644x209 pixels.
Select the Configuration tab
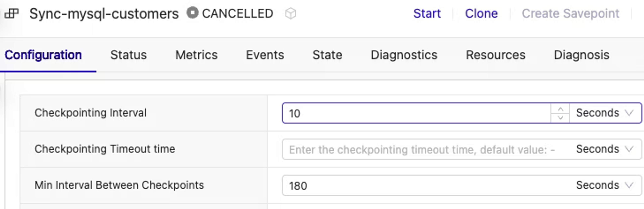pyautogui.click(x=43, y=55)
